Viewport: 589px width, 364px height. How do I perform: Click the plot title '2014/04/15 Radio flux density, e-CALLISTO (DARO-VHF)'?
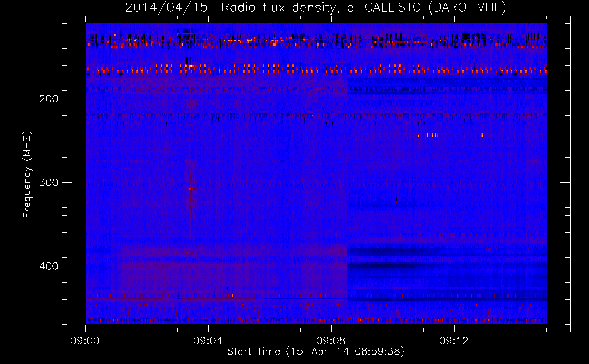point(316,7)
